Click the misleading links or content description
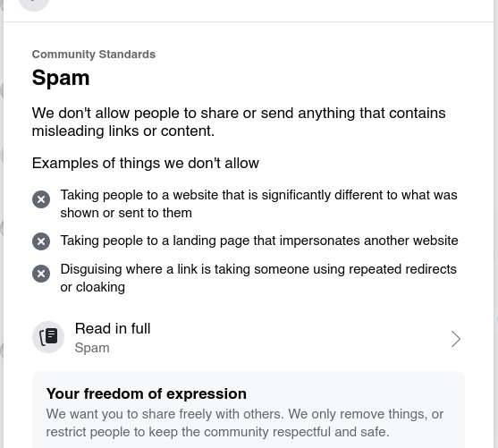 point(239,122)
